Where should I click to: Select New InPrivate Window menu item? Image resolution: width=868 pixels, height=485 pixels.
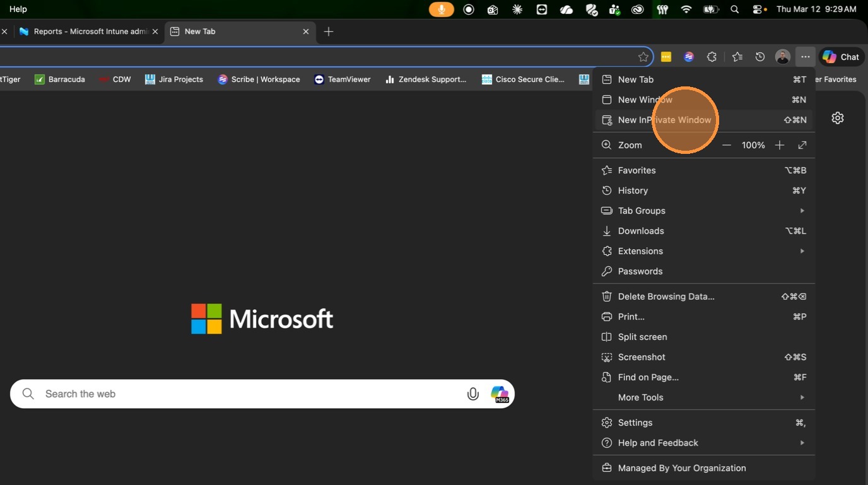664,120
